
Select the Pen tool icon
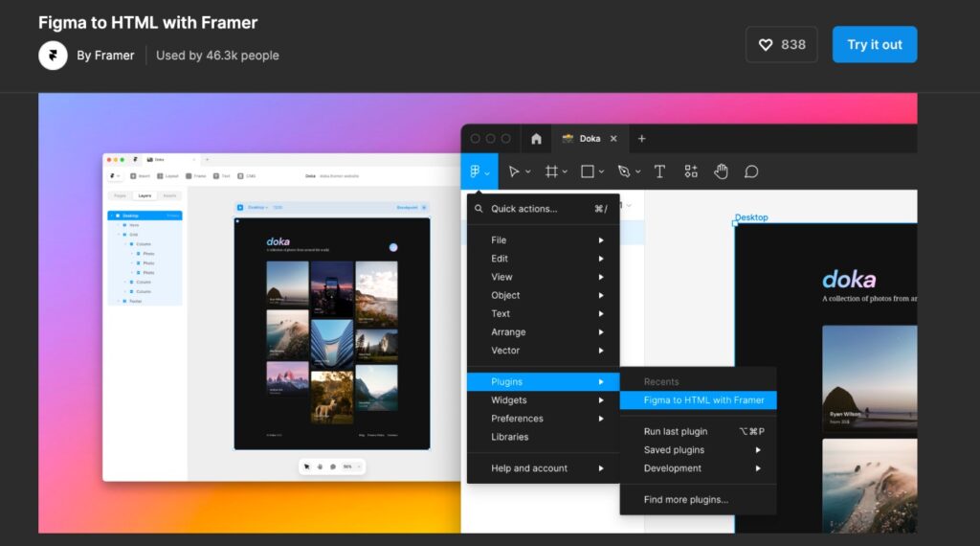click(x=624, y=171)
